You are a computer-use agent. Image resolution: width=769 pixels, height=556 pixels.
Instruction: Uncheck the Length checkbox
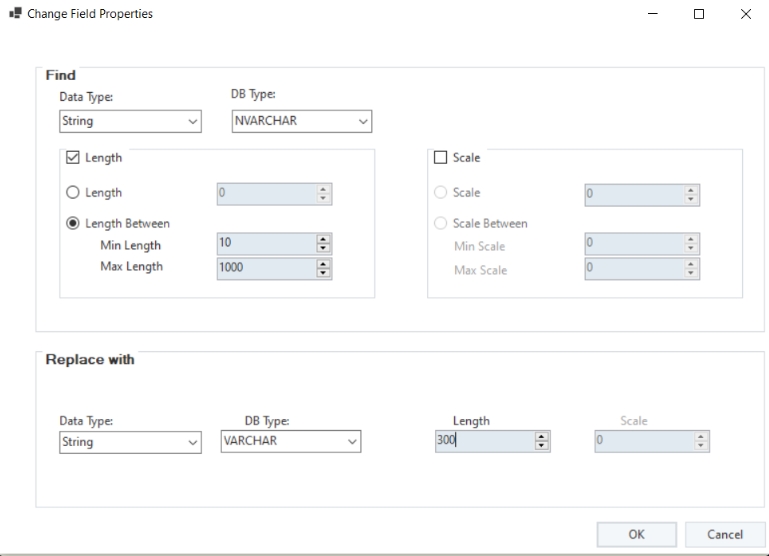pos(73,158)
